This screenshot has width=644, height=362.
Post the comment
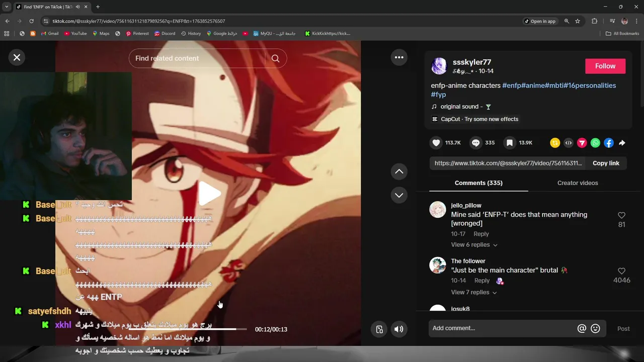pyautogui.click(x=623, y=329)
